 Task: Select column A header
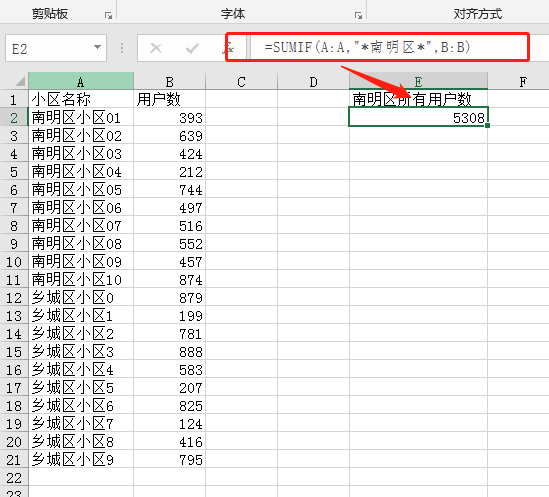click(x=81, y=82)
